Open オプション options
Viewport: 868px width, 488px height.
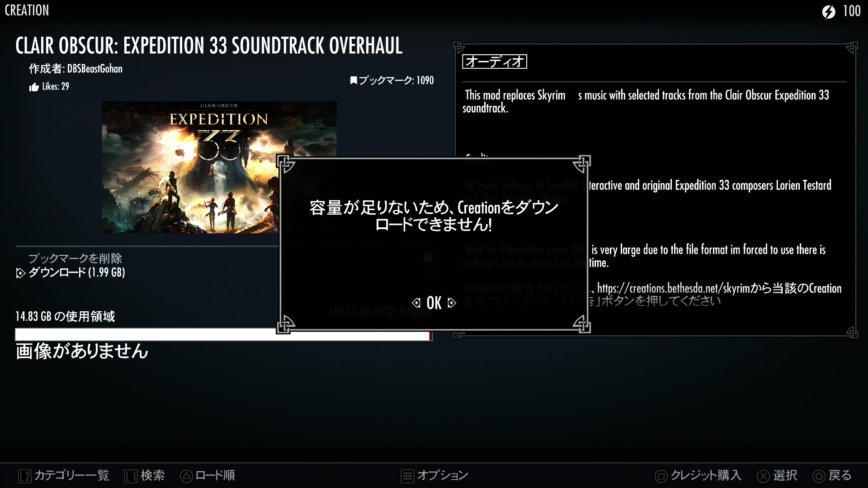click(443, 475)
